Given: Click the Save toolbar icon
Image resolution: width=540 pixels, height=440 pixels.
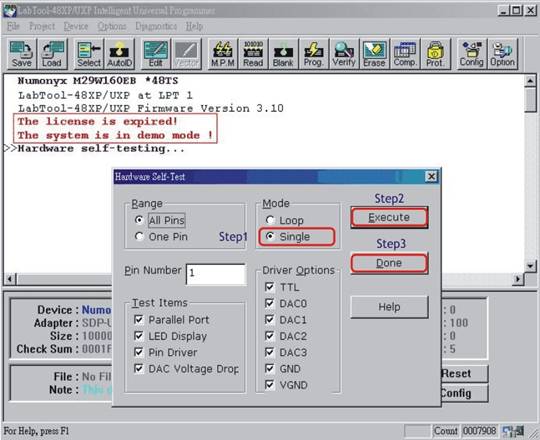Looking at the screenshot, I should coord(22,54).
